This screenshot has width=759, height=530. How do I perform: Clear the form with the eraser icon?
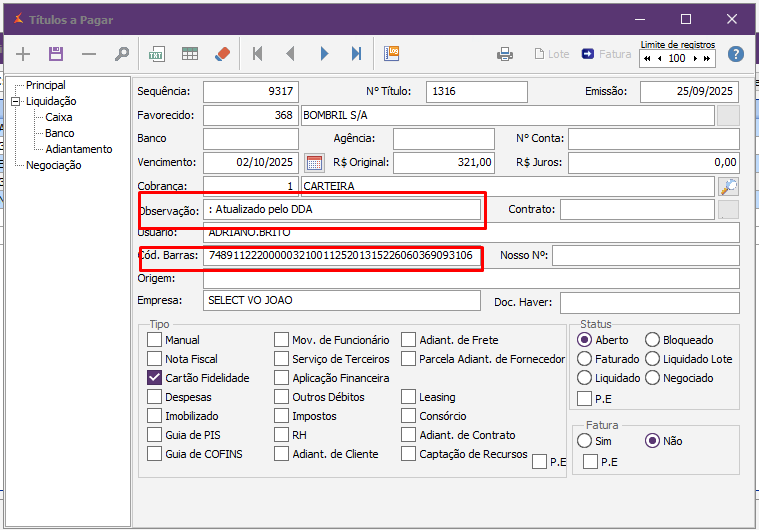point(222,54)
